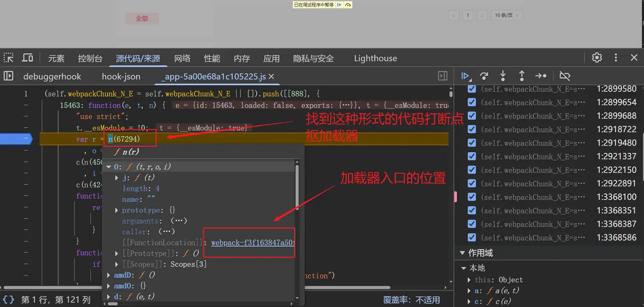Step out of current function
The height and width of the screenshot is (307, 644).
521,76
